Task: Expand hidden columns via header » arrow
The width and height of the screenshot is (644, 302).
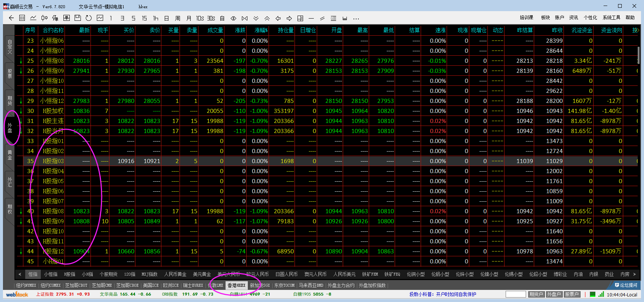Action: pyautogui.click(x=635, y=30)
